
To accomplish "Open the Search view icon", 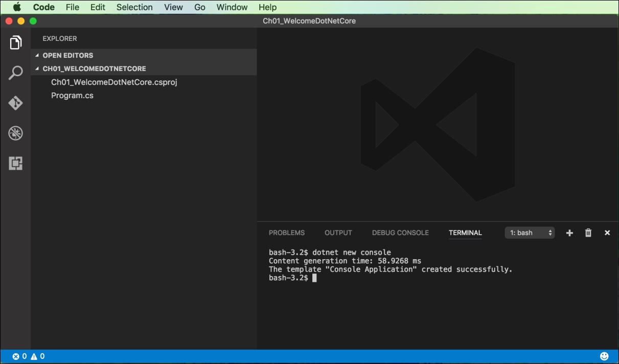I will point(16,73).
